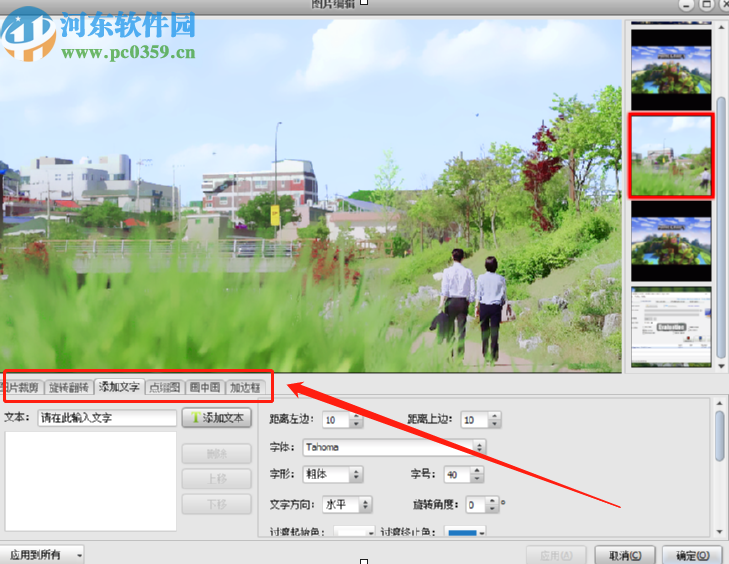
Task: Select the second Minecraft thumbnail below the park scene
Action: tap(671, 241)
